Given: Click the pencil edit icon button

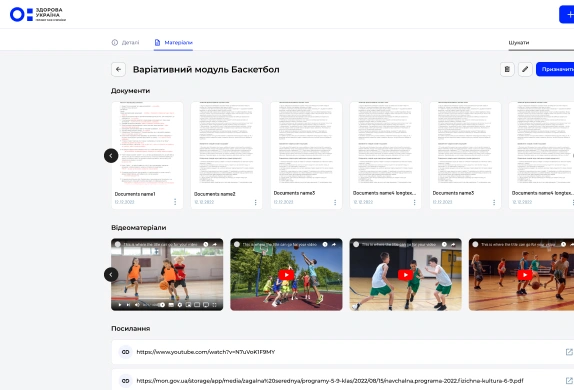Looking at the screenshot, I should pyautogui.click(x=525, y=69).
